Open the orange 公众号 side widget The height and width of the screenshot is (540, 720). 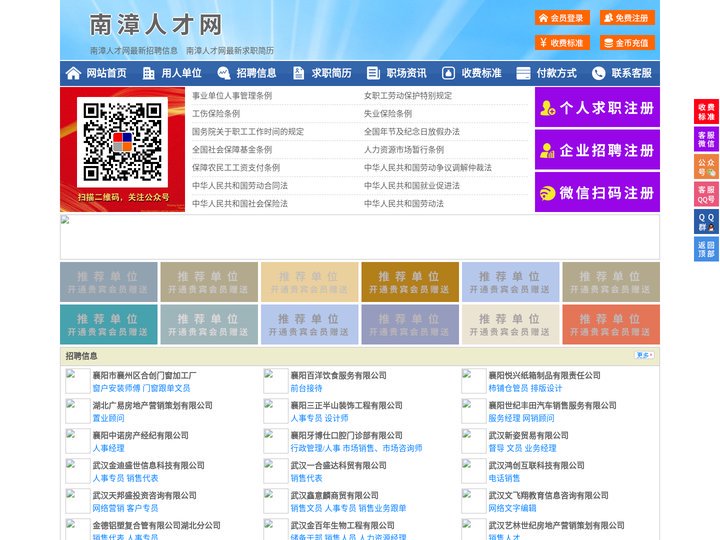[x=706, y=167]
